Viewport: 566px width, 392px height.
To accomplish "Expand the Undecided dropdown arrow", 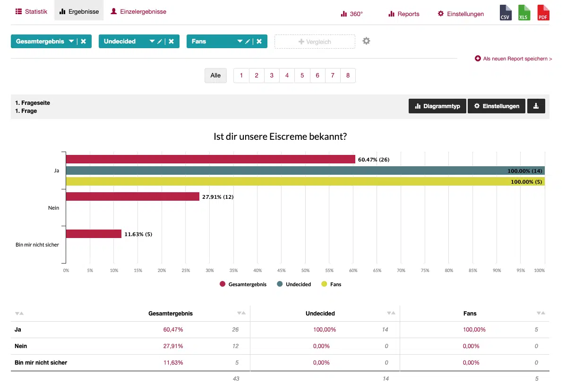I will (x=152, y=42).
